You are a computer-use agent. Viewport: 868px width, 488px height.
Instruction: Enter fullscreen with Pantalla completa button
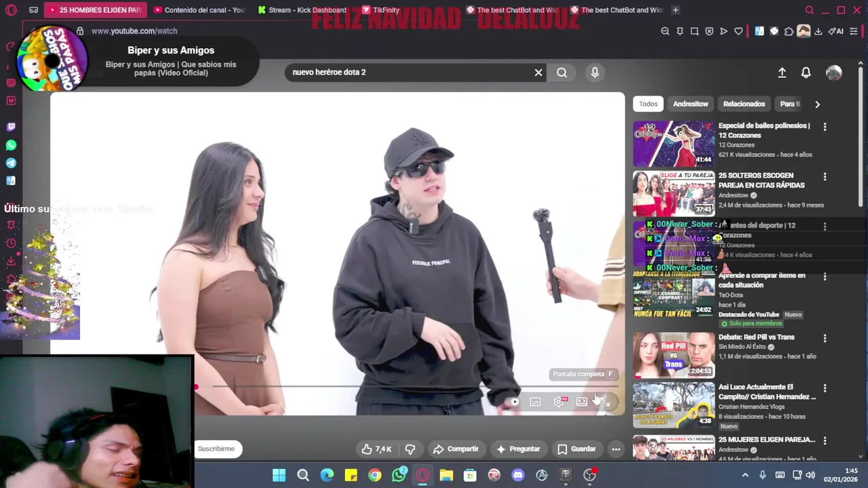point(606,402)
